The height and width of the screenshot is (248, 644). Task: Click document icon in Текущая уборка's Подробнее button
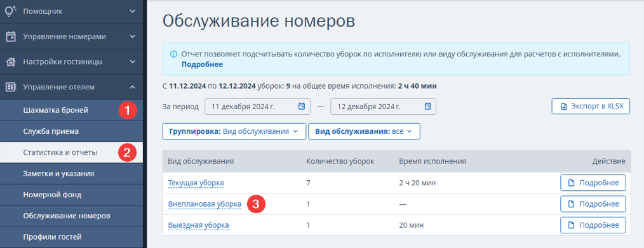click(571, 183)
